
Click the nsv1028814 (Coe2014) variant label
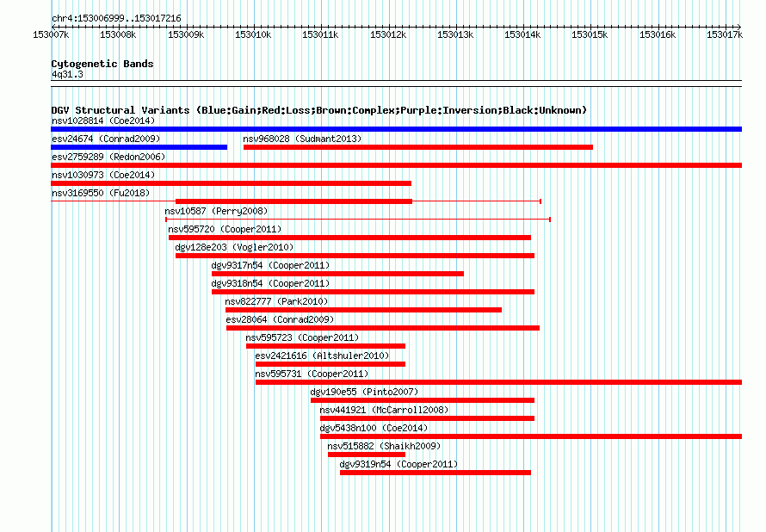[x=103, y=121]
